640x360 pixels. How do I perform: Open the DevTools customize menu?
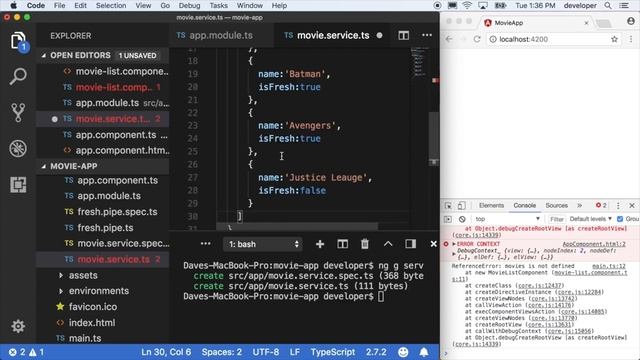click(x=618, y=206)
